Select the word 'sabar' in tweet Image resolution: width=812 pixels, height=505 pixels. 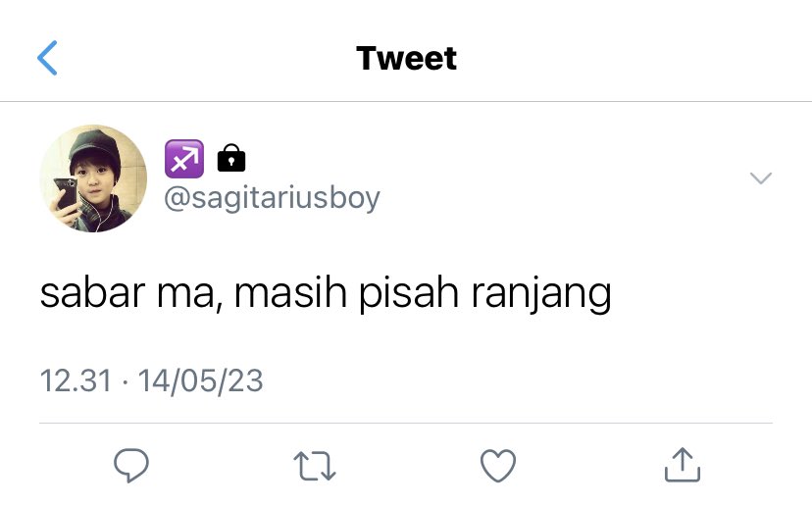(x=93, y=292)
